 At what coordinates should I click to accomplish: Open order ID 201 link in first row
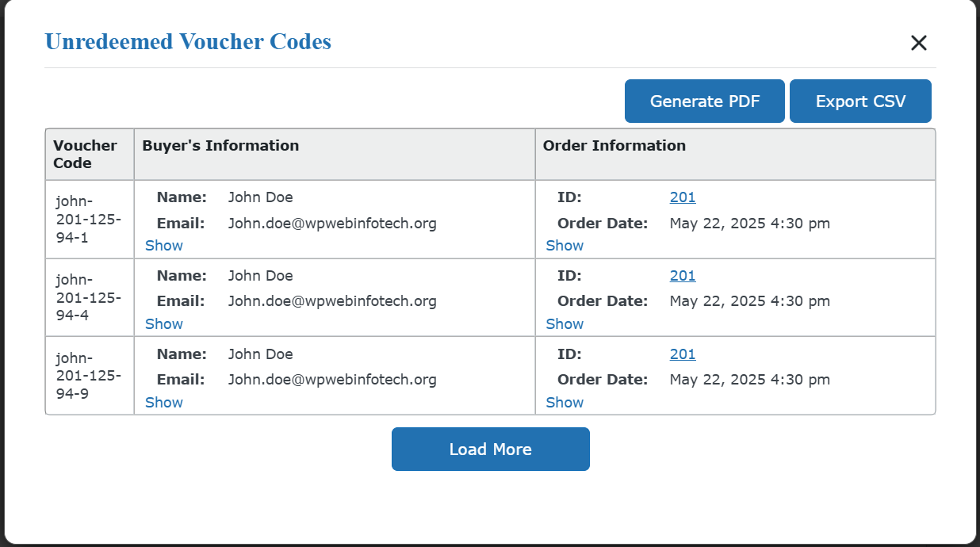(682, 197)
